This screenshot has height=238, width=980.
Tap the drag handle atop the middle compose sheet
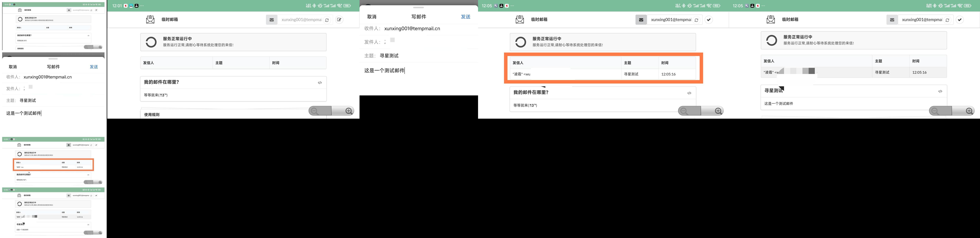point(418,8)
